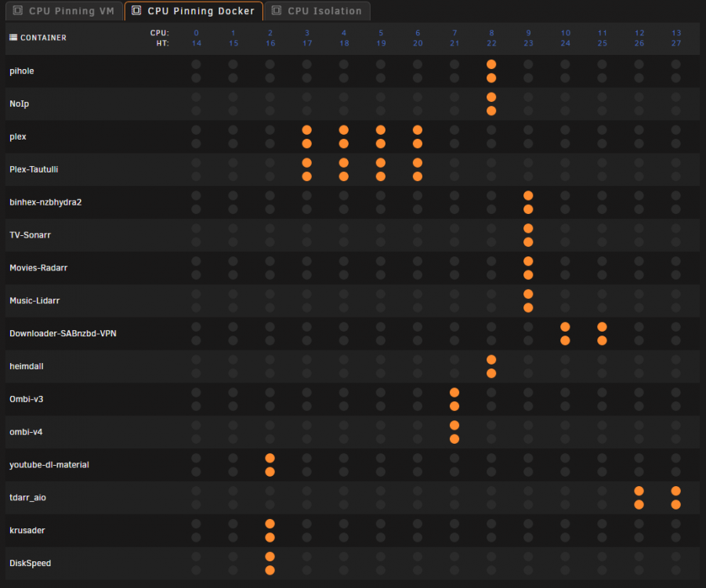This screenshot has height=588, width=706.
Task: Unpin ombi-v4 from HT 21
Action: (454, 439)
